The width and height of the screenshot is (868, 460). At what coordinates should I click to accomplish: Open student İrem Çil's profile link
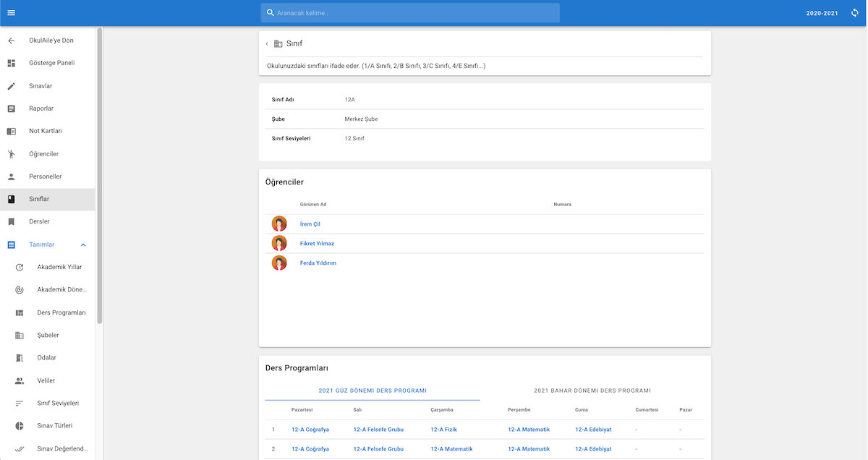pyautogui.click(x=310, y=224)
